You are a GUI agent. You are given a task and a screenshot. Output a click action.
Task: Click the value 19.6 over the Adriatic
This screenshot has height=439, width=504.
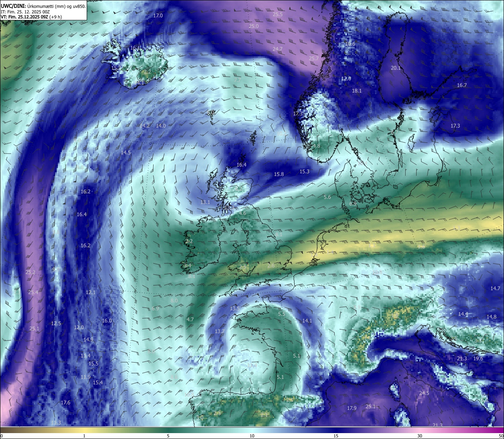point(478,358)
